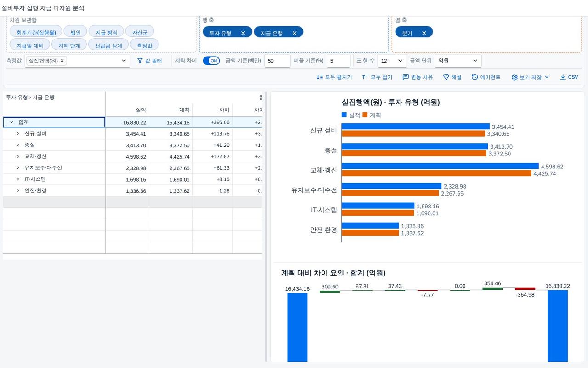588x368 pixels.
Task: Click the 16,830.22 total cell
Action: (x=127, y=122)
